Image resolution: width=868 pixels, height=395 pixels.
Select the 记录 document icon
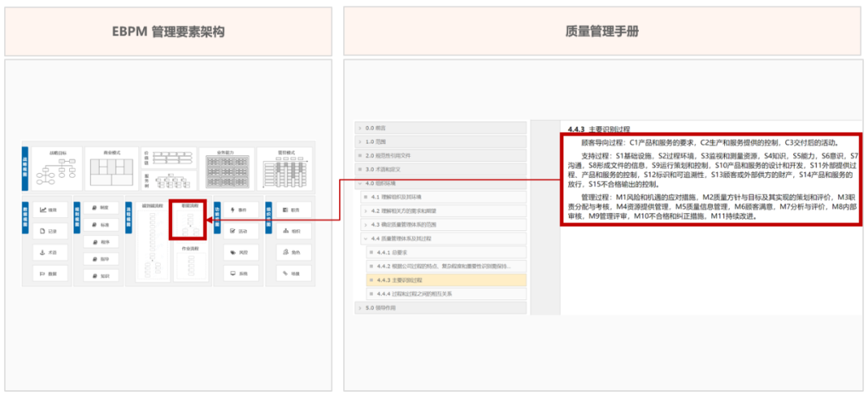43,231
